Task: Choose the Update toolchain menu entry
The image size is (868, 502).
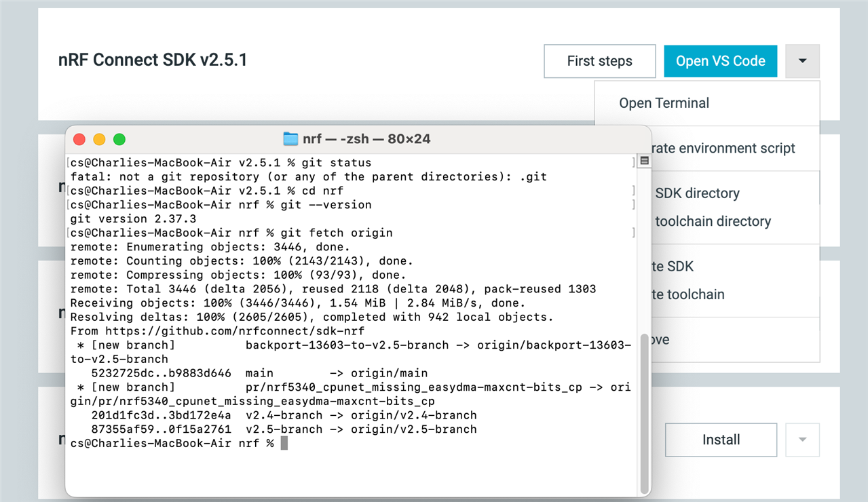Action: pyautogui.click(x=736, y=294)
